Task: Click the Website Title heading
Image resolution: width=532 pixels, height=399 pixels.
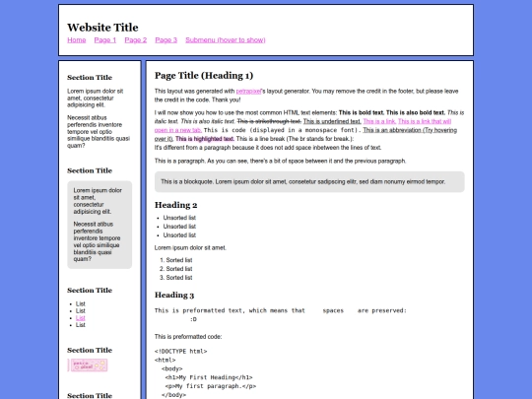Action: click(102, 28)
